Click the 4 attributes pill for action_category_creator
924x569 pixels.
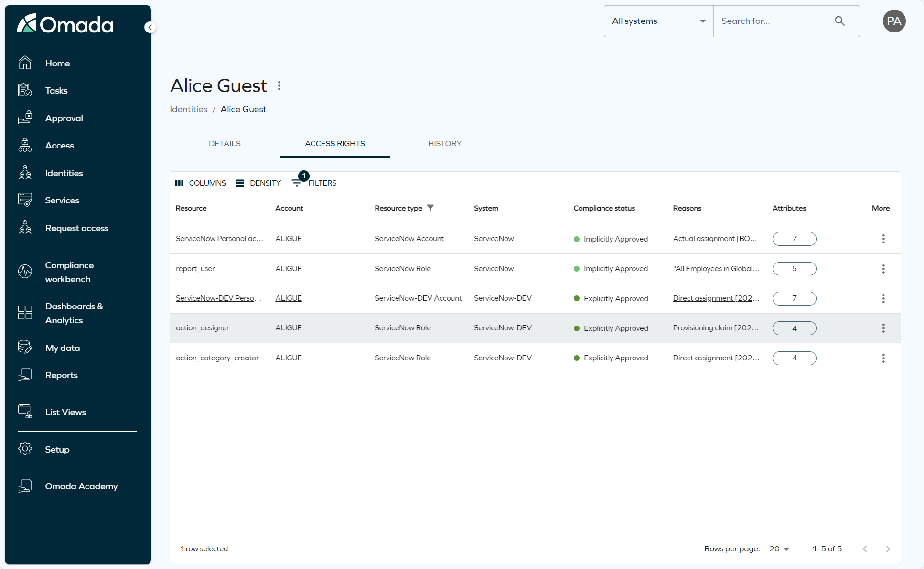tap(794, 358)
